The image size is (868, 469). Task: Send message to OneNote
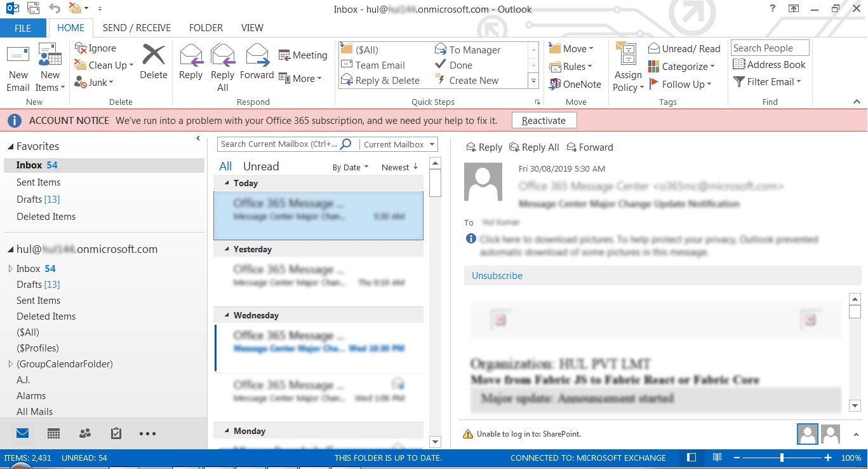pyautogui.click(x=575, y=84)
